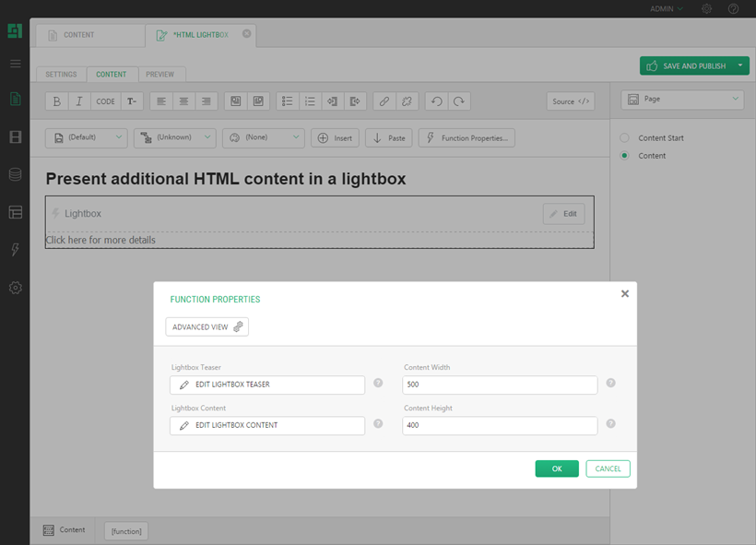The width and height of the screenshot is (756, 545).
Task: Open the Save and Publish dropdown arrow
Action: click(741, 65)
